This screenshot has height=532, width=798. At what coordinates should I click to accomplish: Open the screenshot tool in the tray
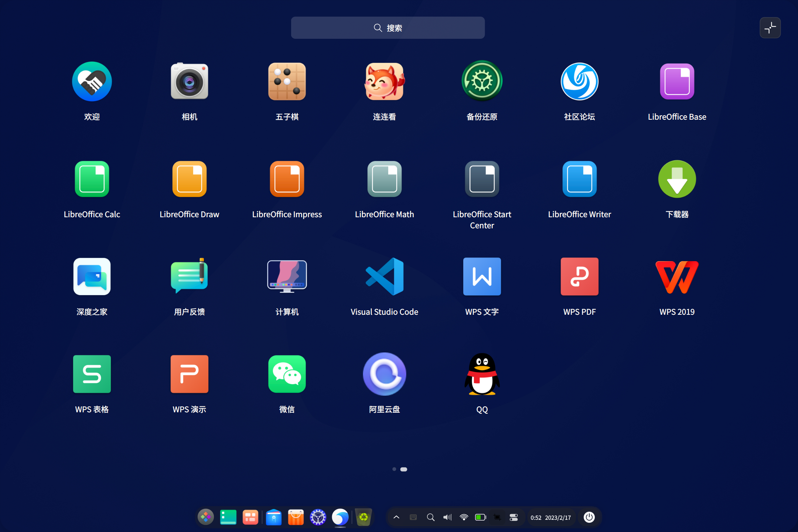[497, 517]
